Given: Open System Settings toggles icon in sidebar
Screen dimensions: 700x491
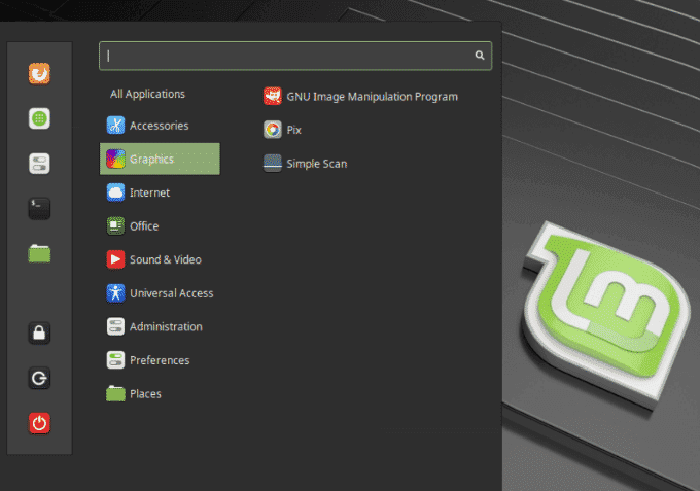Looking at the screenshot, I should (x=39, y=163).
